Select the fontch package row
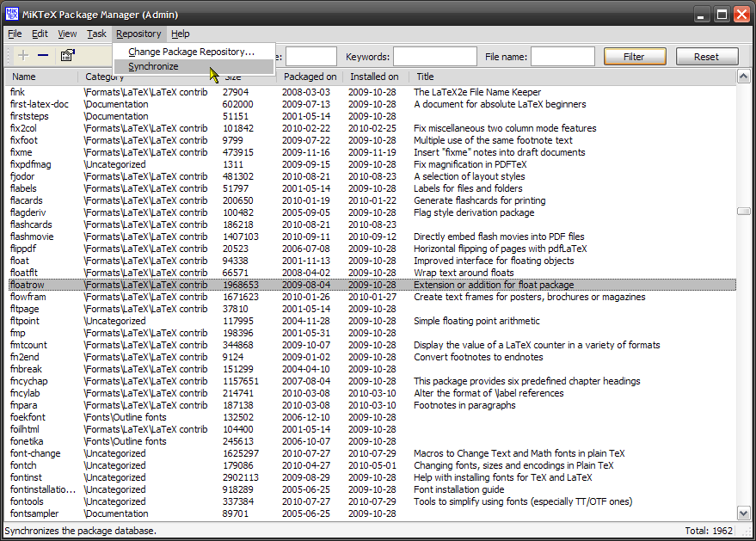The image size is (756, 541). 372,466
